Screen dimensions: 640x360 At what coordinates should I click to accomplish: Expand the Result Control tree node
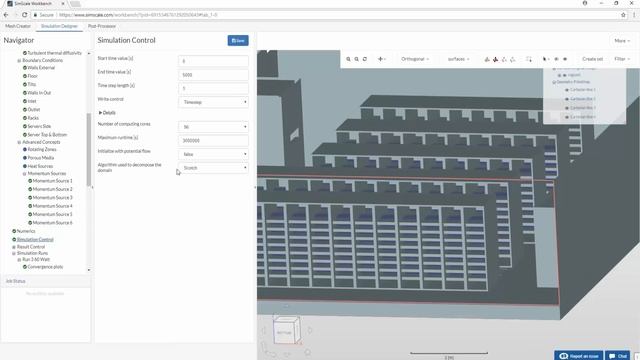(x=14, y=247)
